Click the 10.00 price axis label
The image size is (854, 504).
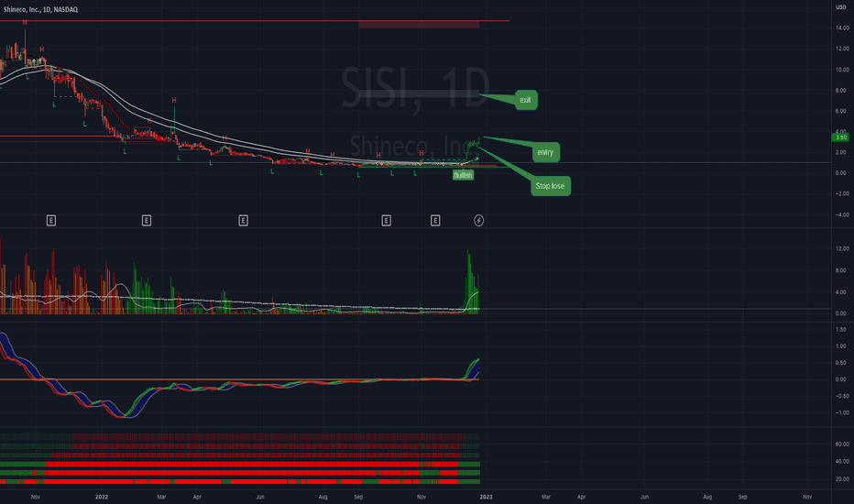(842, 70)
